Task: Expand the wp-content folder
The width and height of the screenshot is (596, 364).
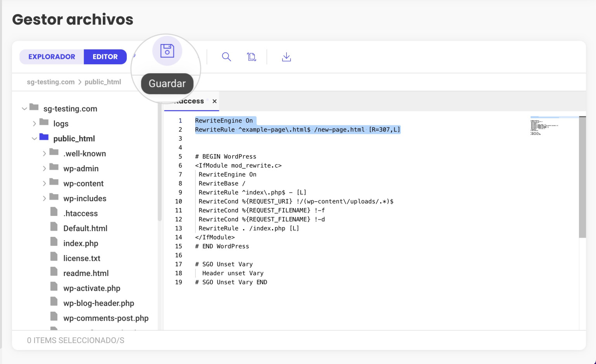Action: [x=44, y=184]
